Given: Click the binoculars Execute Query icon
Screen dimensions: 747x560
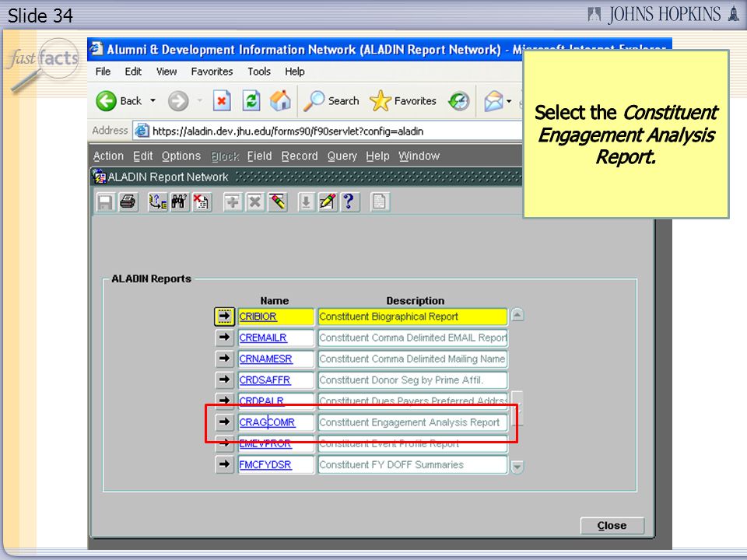Looking at the screenshot, I should coord(179,202).
